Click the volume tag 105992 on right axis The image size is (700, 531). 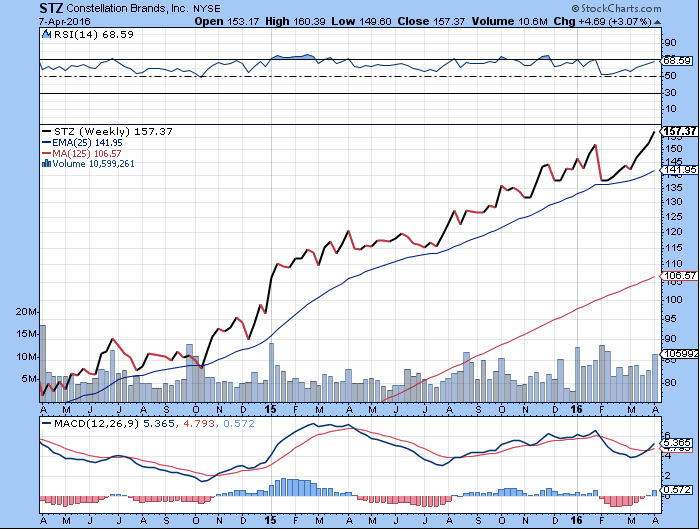[x=680, y=353]
